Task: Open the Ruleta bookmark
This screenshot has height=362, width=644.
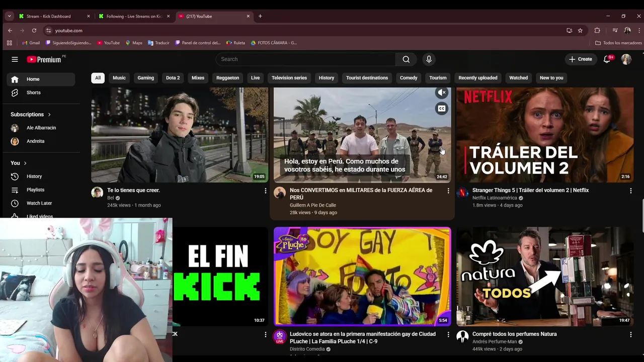Action: (236, 43)
